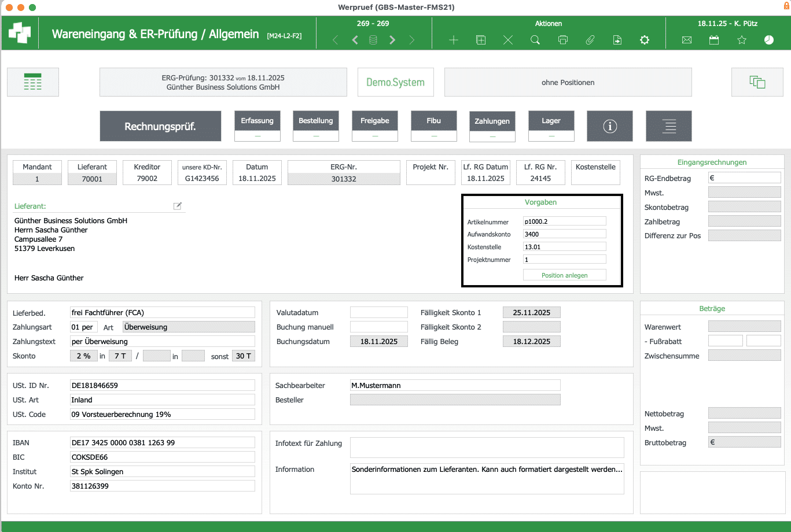
Task: Go to next record arrow
Action: click(x=392, y=40)
